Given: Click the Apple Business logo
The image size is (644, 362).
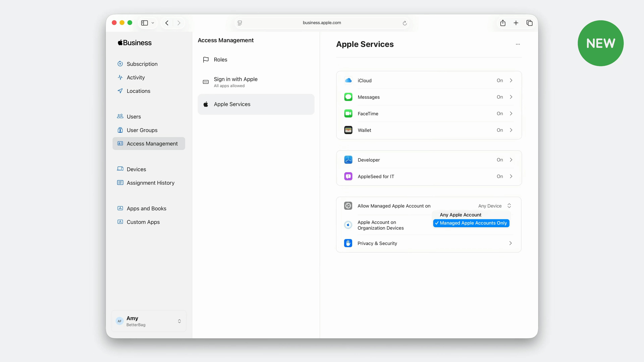Looking at the screenshot, I should (135, 43).
